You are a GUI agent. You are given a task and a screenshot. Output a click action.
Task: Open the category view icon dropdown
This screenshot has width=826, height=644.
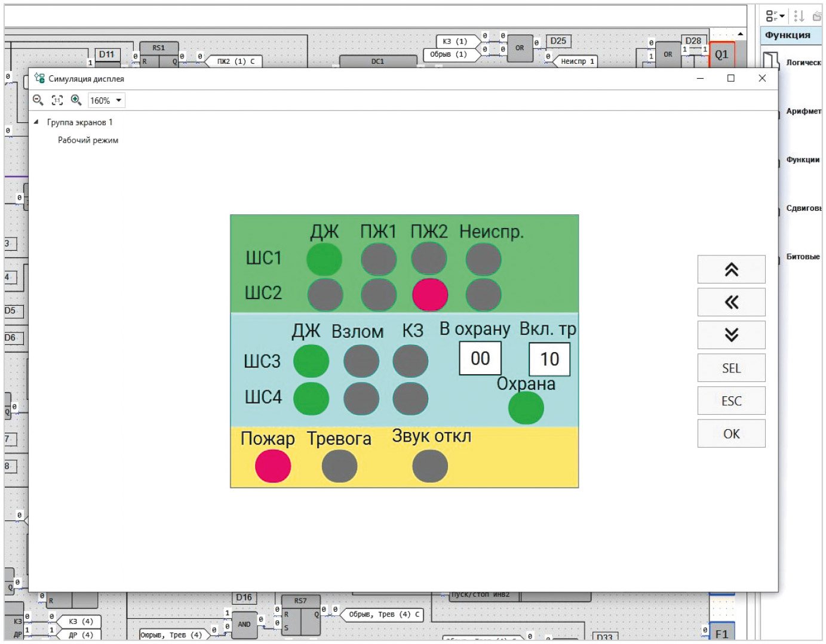pyautogui.click(x=775, y=16)
